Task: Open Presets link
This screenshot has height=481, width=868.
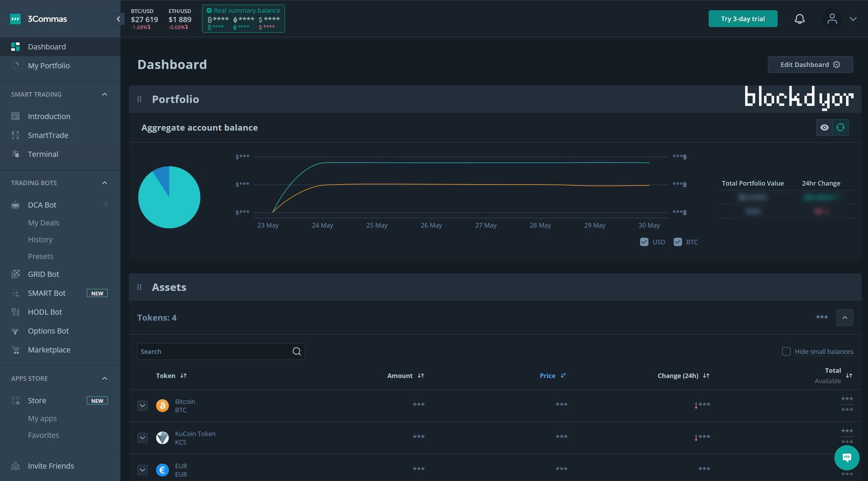Action: pos(40,256)
